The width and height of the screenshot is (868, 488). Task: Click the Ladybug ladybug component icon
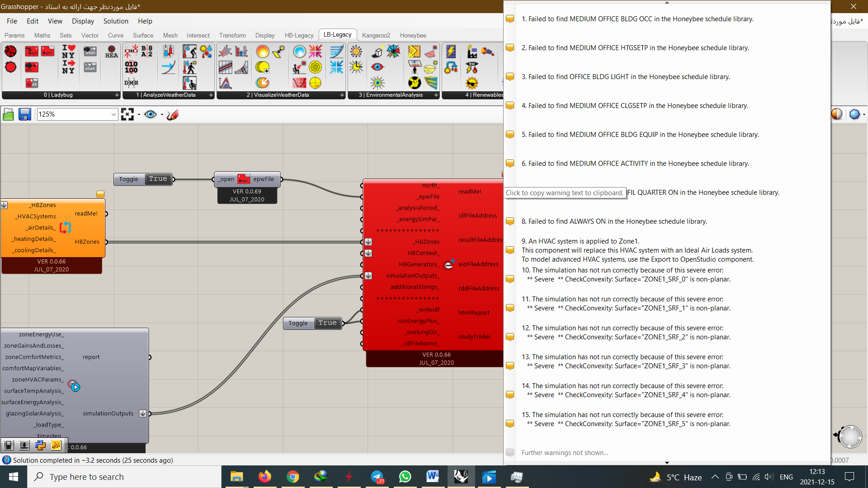click(x=10, y=51)
